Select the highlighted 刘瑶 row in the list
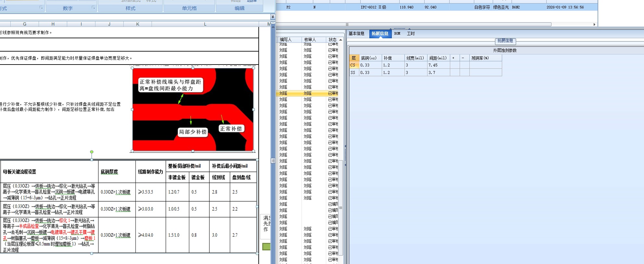Screen dimensions: 644x264 (x=307, y=93)
